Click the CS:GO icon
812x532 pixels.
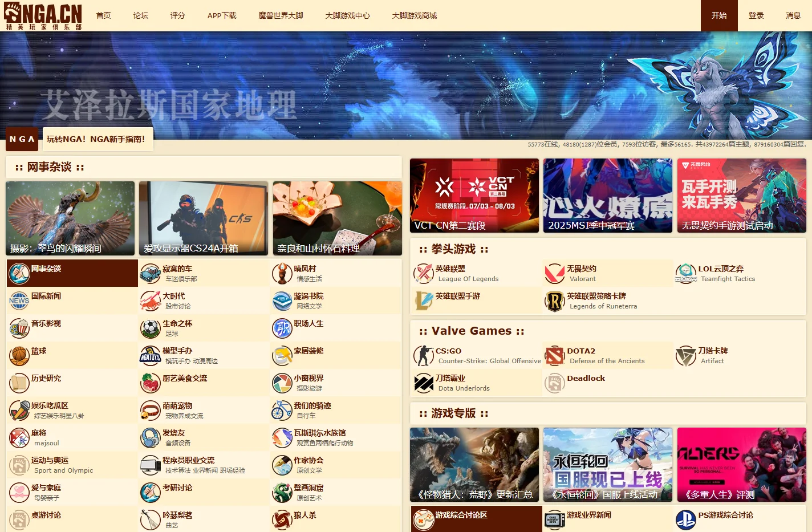(x=424, y=355)
